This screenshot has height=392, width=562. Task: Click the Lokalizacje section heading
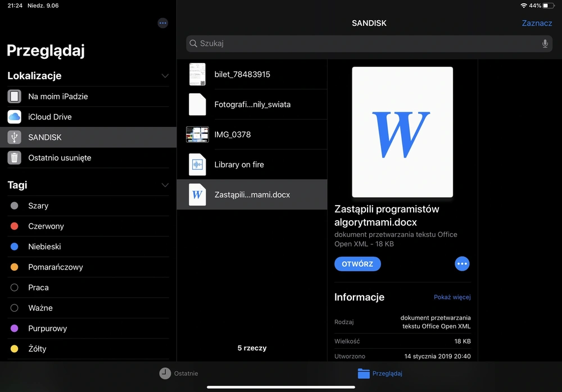(34, 76)
